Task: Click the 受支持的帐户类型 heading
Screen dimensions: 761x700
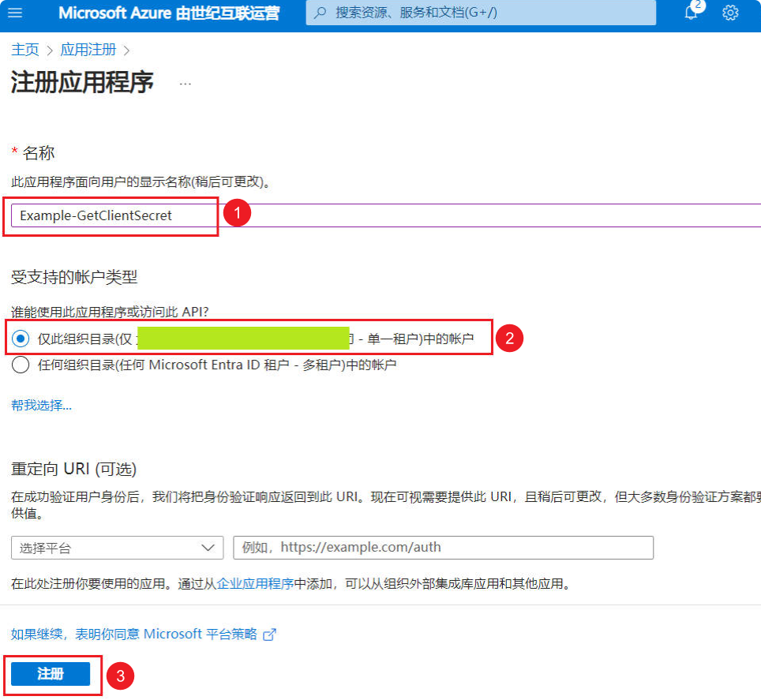Action: [74, 277]
